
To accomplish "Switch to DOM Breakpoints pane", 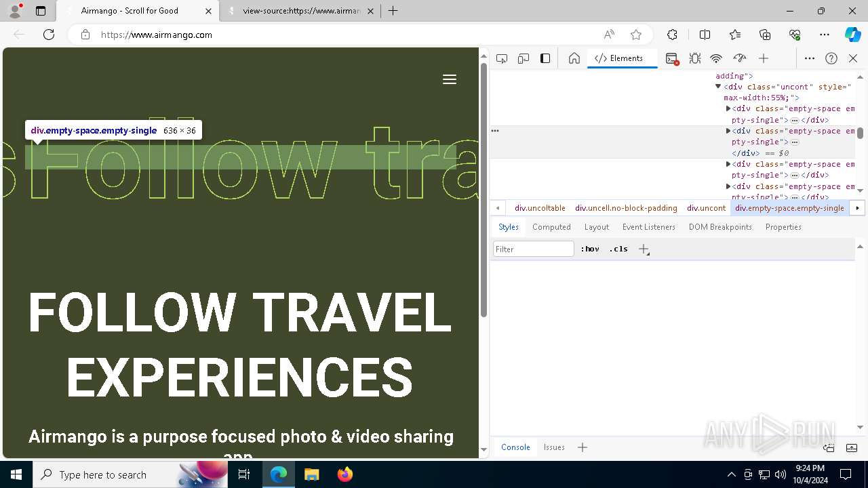I will point(720,227).
